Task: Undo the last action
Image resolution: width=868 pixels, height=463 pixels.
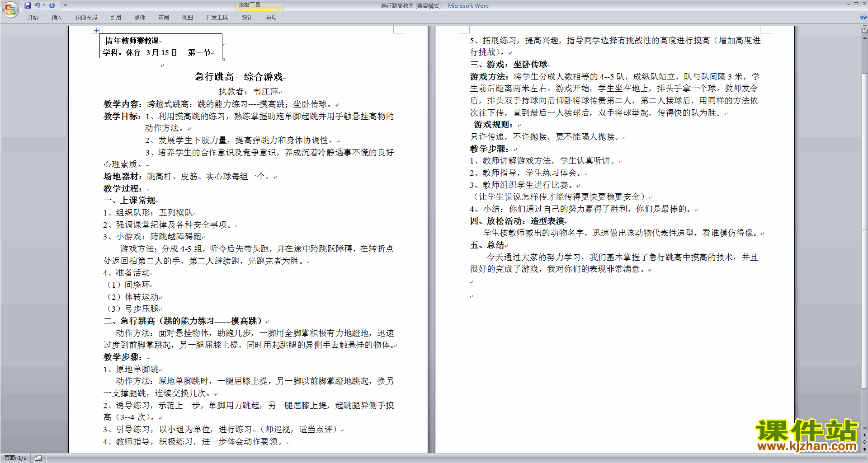Action: [x=38, y=5]
